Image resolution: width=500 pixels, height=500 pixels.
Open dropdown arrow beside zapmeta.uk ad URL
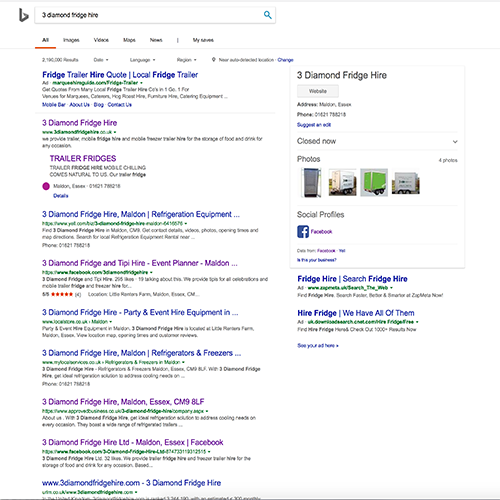(391, 288)
